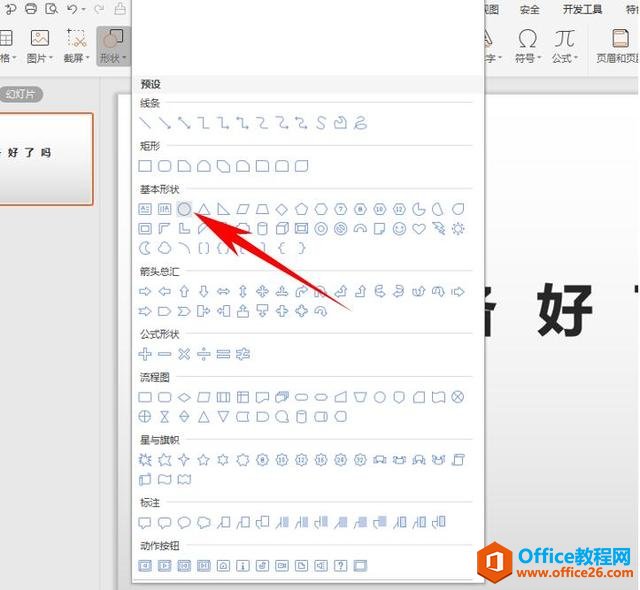Open the 安全 tab

pos(530,9)
